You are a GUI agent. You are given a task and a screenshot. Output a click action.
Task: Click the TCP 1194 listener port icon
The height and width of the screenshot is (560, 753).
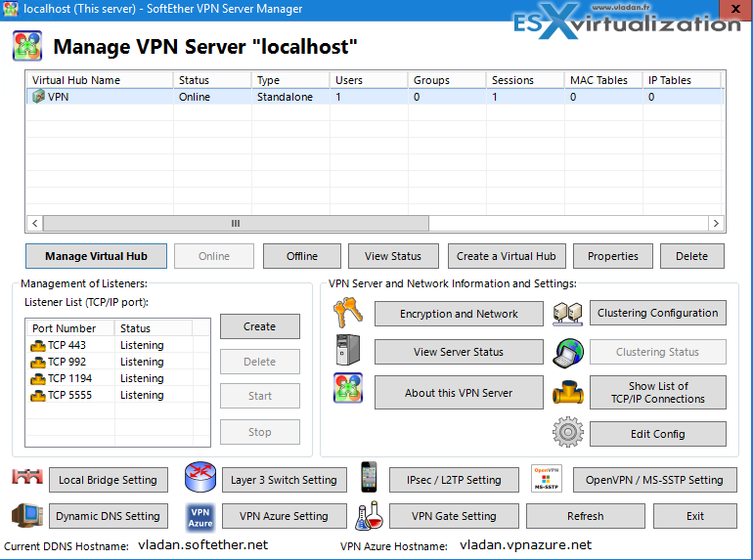click(x=38, y=379)
